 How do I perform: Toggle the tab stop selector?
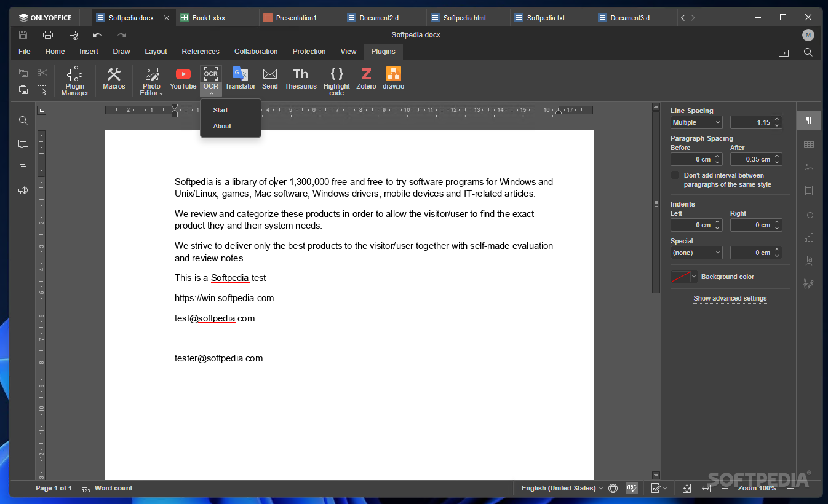(x=41, y=111)
